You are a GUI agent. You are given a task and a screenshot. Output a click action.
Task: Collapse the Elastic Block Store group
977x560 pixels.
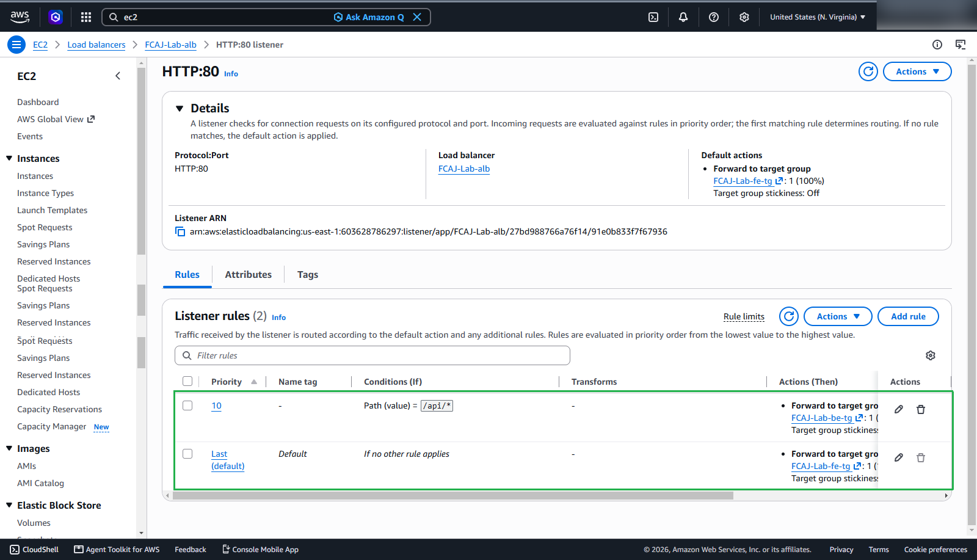[x=9, y=505]
